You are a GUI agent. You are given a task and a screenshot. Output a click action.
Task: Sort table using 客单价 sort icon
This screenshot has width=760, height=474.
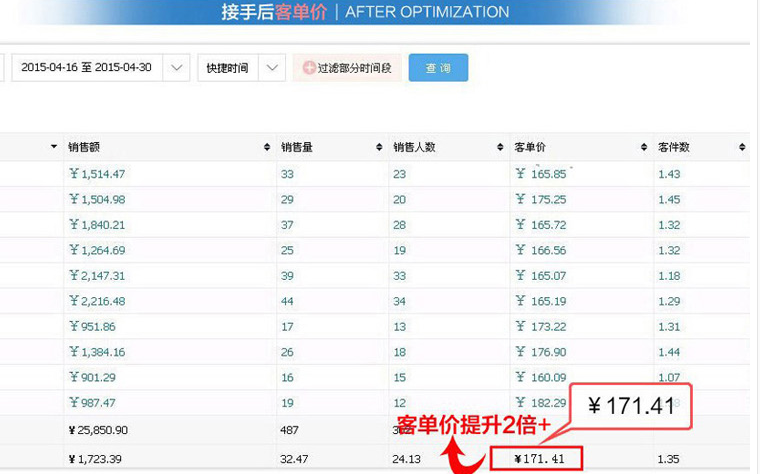pyautogui.click(x=644, y=147)
